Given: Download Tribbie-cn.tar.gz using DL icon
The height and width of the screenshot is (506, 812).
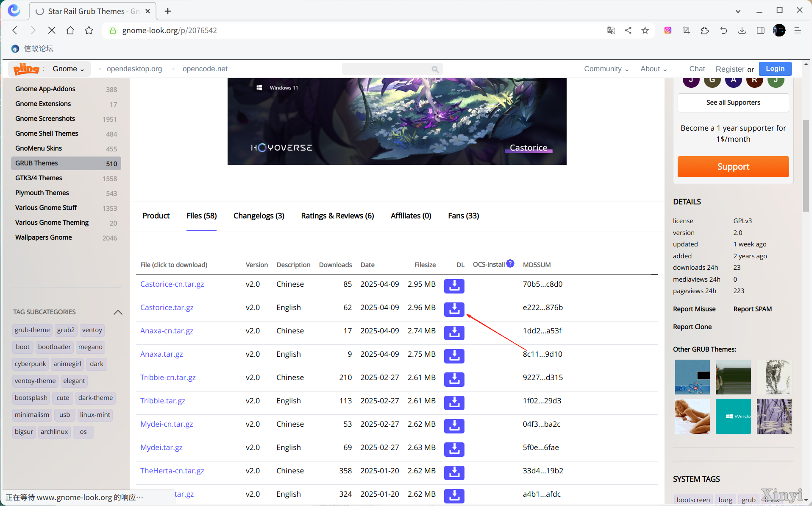Looking at the screenshot, I should coord(454,379).
